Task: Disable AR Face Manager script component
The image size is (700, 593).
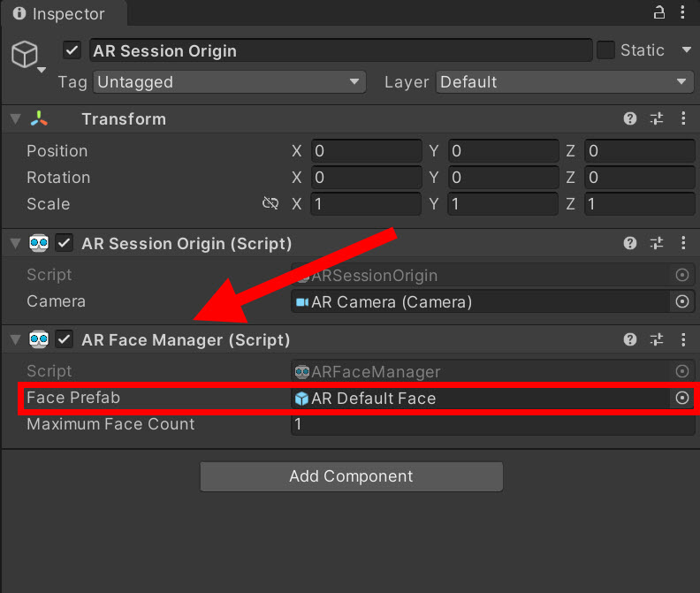Action: click(65, 340)
